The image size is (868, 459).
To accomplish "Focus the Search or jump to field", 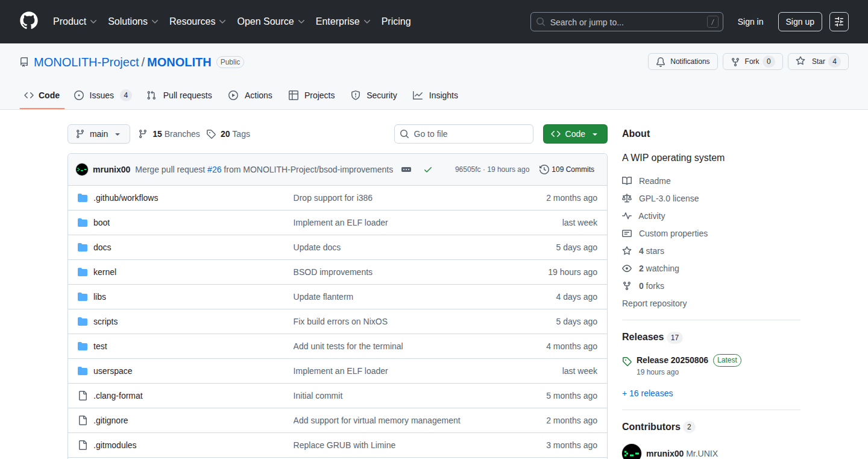I will click(x=627, y=22).
